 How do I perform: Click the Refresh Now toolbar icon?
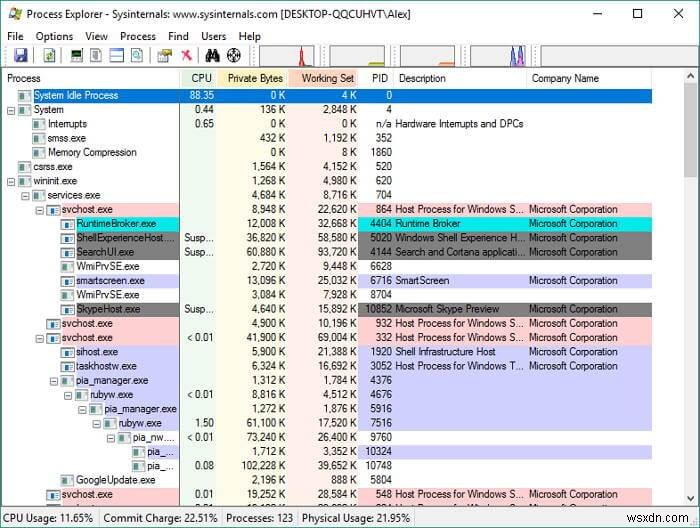(49, 55)
